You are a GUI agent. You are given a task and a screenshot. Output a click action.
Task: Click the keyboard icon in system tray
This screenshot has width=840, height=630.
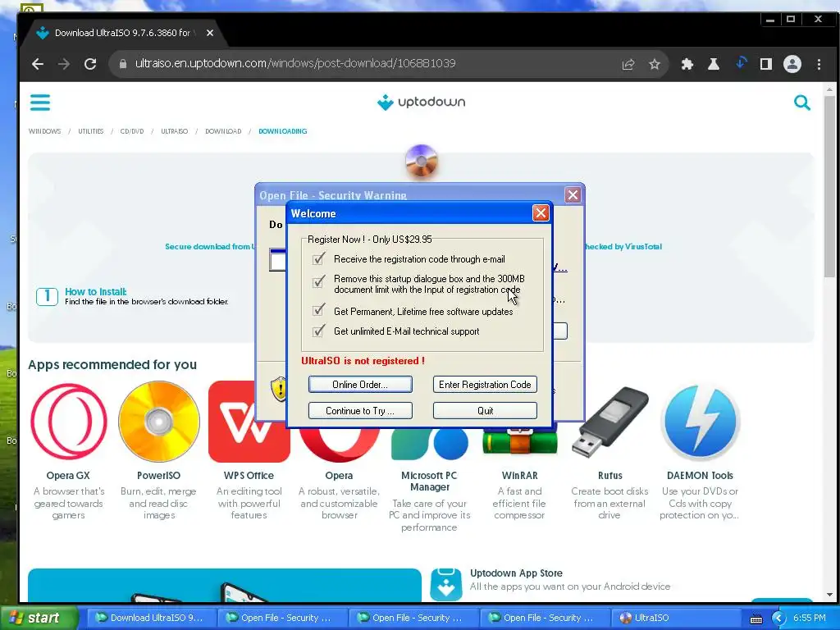(x=756, y=619)
